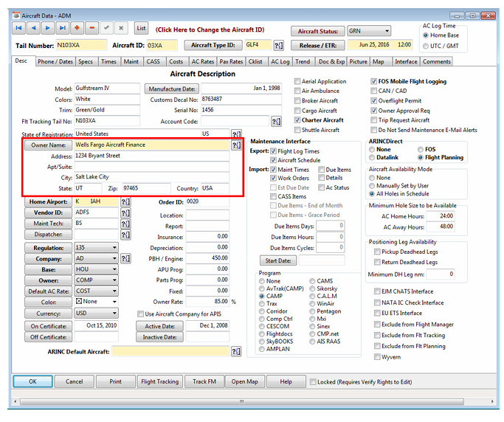Click the List button
This screenshot has width=504, height=422.
point(142,28)
